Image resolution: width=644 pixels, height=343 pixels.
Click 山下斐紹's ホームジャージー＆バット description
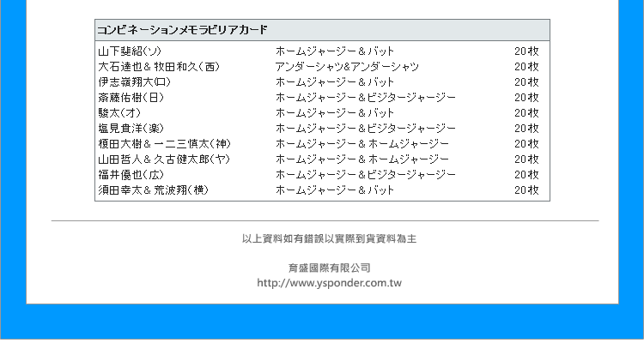[335, 51]
